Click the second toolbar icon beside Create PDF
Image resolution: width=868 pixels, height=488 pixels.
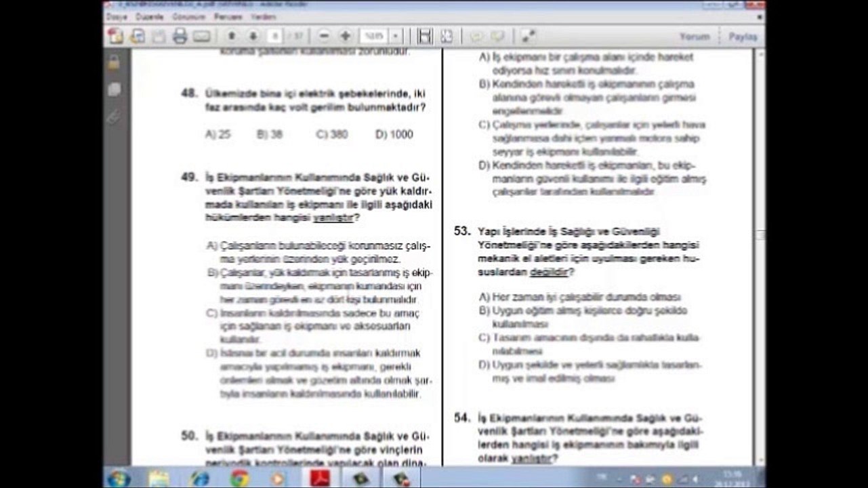click(138, 36)
